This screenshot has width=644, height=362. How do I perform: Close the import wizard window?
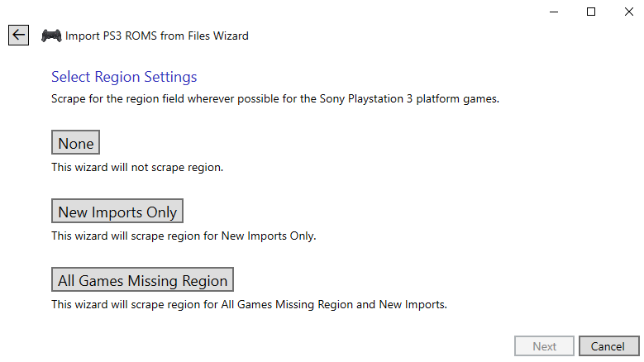tap(629, 12)
